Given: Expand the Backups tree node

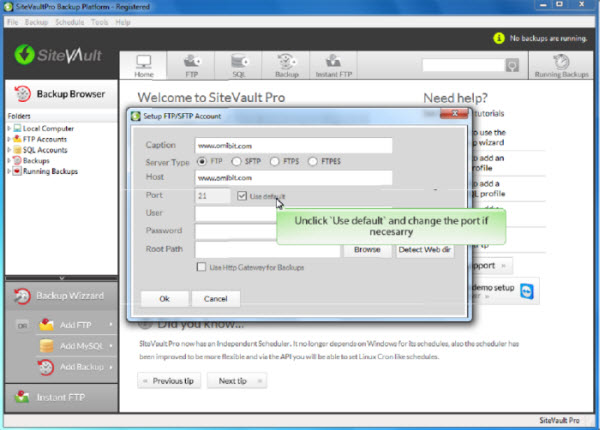Looking at the screenshot, I should point(9,161).
